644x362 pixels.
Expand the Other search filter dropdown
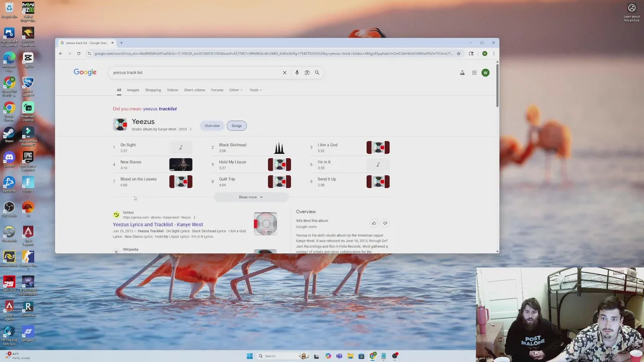[236, 90]
